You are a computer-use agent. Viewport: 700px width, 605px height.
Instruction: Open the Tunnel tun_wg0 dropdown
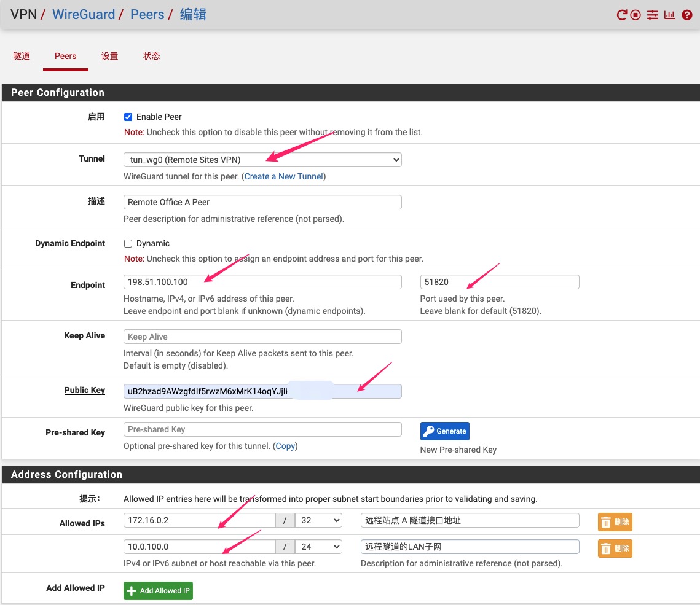[x=262, y=160]
